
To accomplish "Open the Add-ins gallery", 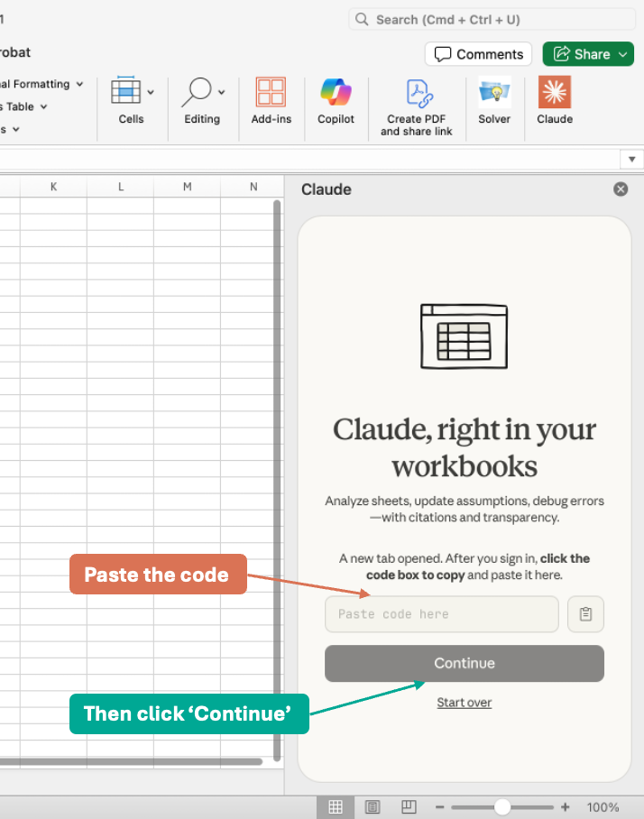I will [271, 101].
